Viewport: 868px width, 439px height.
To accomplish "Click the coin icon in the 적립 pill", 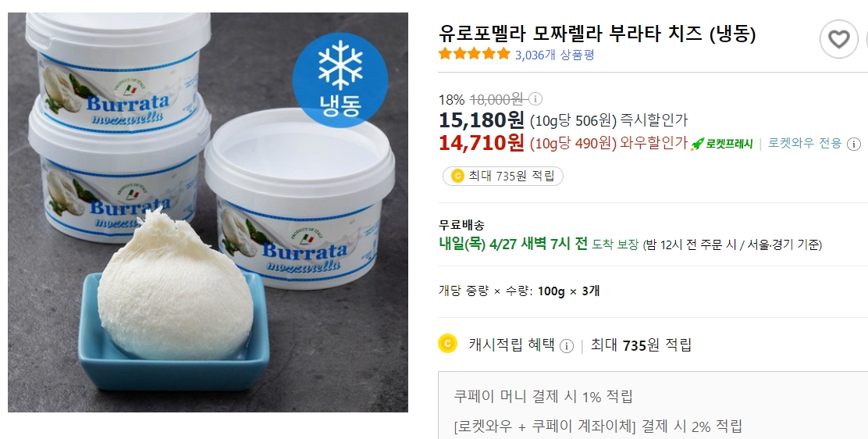I will (x=457, y=177).
